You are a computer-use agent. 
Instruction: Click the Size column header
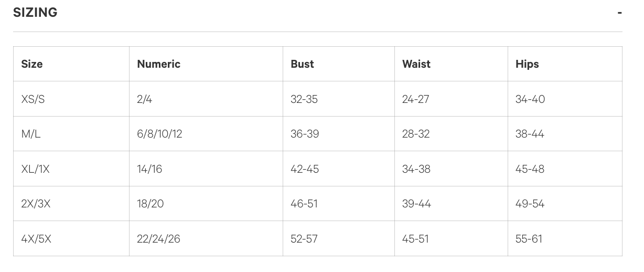(x=32, y=64)
